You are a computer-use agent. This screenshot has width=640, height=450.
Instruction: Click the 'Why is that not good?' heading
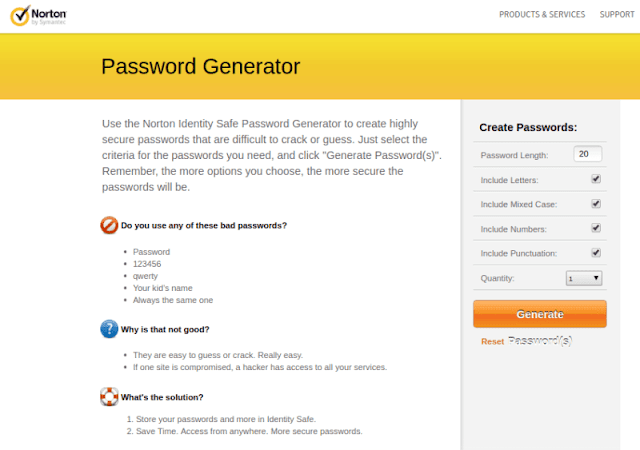coord(165,329)
